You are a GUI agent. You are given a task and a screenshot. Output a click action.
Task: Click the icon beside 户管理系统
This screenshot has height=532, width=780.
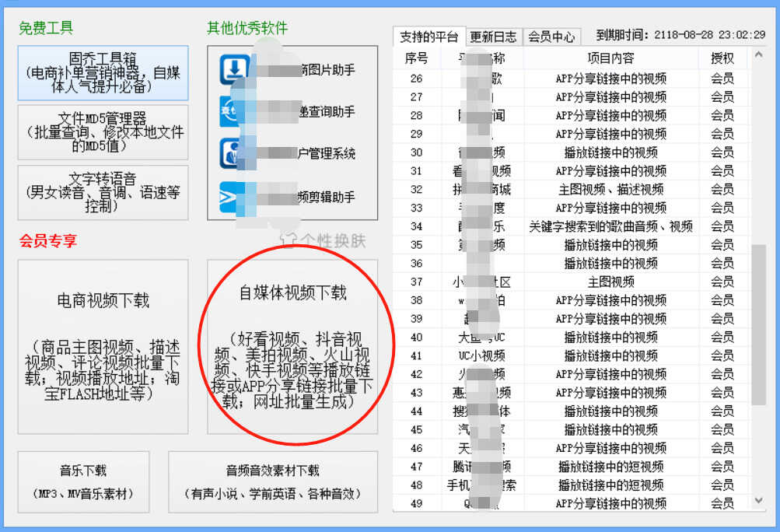pos(232,153)
